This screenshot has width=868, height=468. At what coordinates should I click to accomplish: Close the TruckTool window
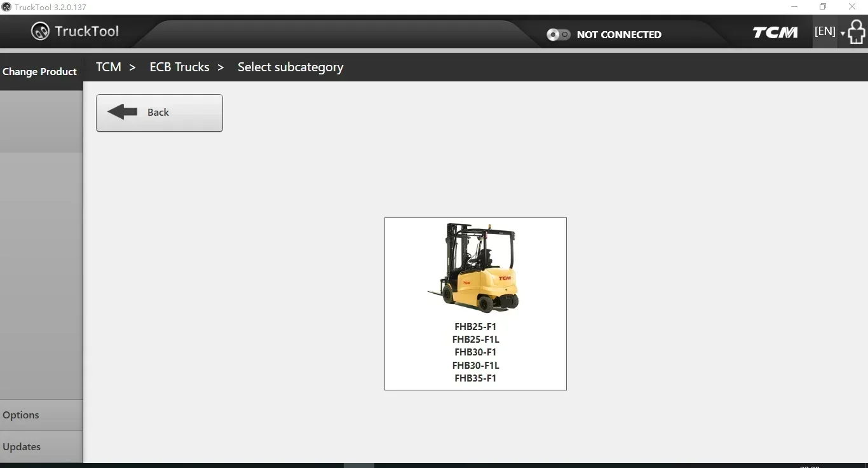tap(852, 7)
